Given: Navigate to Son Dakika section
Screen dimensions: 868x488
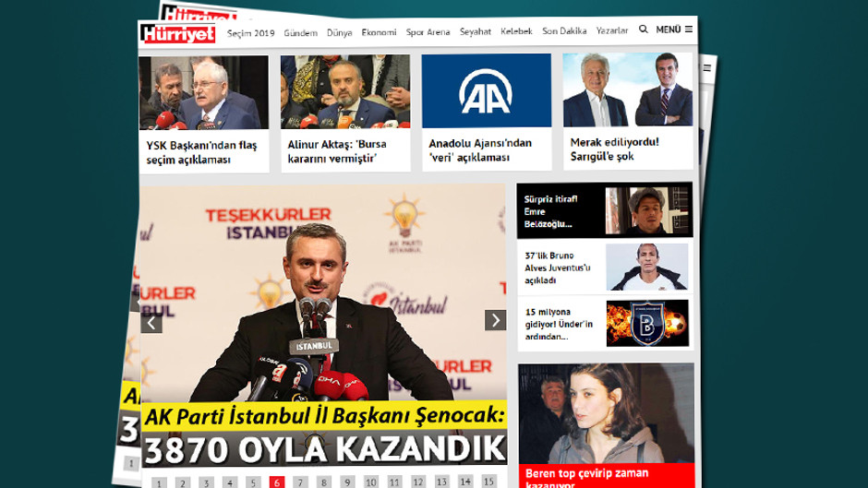Looking at the screenshot, I should tap(563, 31).
